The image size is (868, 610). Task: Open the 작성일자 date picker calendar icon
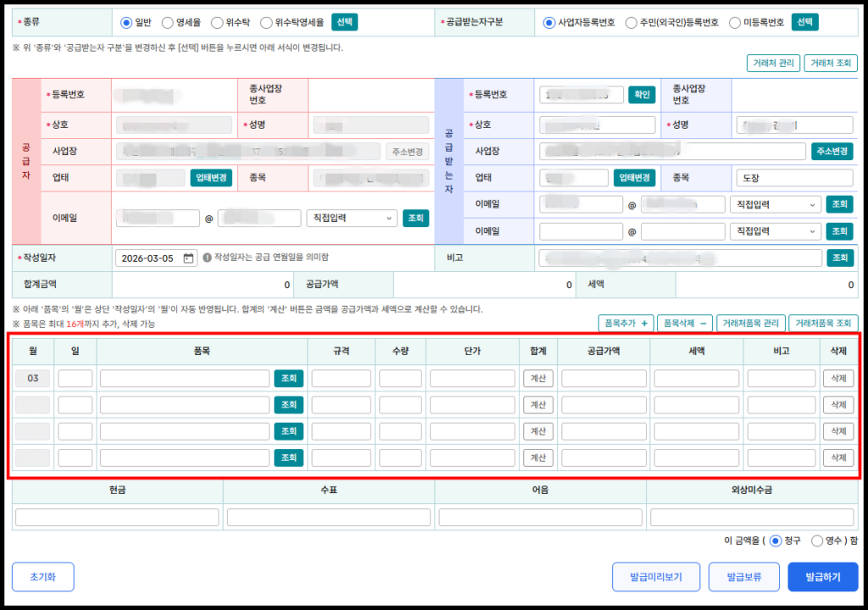[x=188, y=257]
